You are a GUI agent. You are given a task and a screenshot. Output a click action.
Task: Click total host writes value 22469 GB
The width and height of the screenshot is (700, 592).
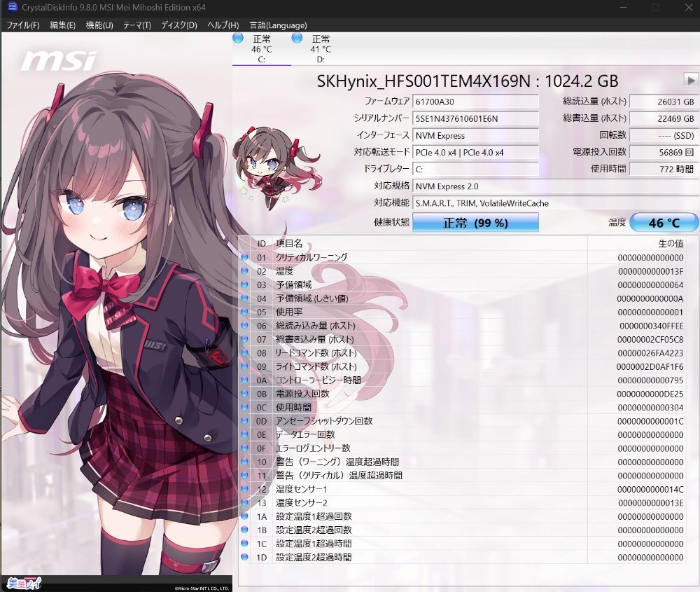pyautogui.click(x=664, y=119)
